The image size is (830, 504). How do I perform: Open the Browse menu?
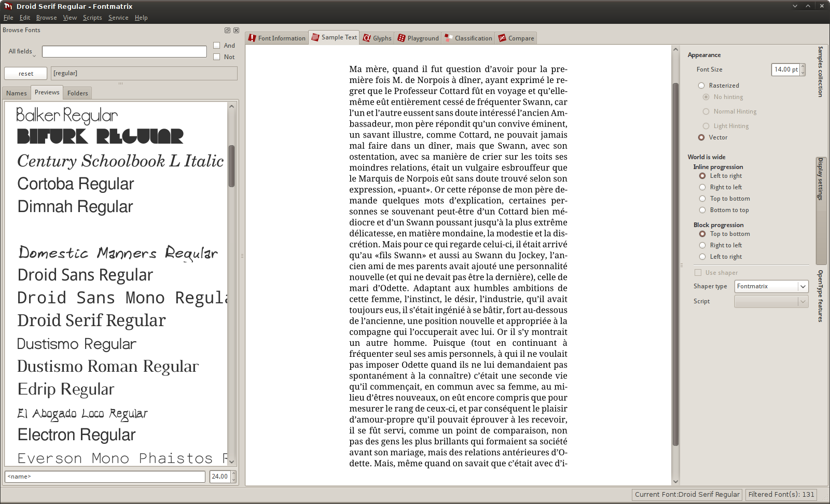tap(47, 18)
